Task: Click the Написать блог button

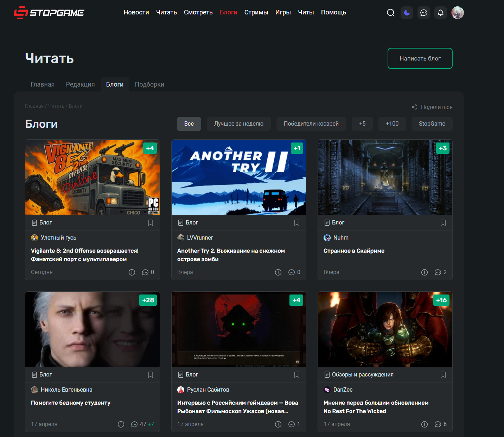Action: pyautogui.click(x=420, y=58)
